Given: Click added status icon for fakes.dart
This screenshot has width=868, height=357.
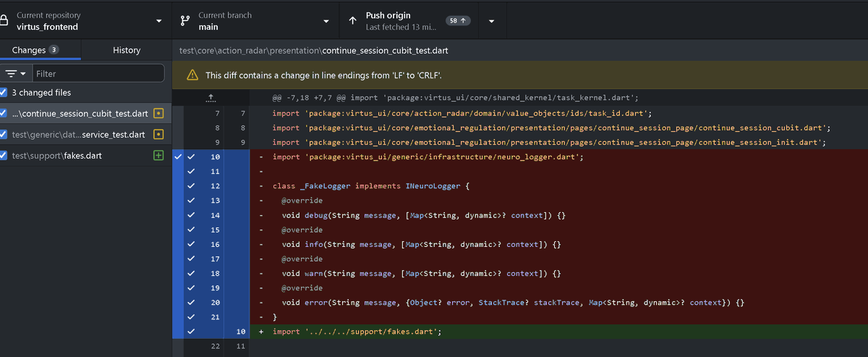Looking at the screenshot, I should 159,156.
